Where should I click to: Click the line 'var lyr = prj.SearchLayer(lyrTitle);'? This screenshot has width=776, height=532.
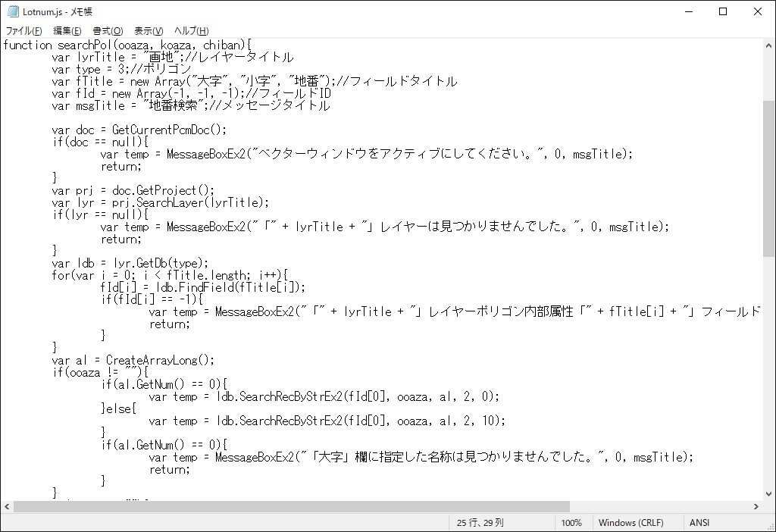click(161, 202)
